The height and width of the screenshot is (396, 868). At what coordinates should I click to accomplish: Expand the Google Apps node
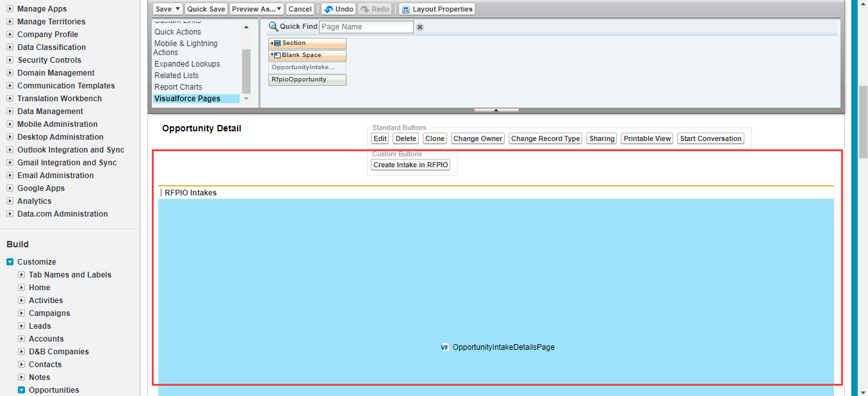[10, 188]
